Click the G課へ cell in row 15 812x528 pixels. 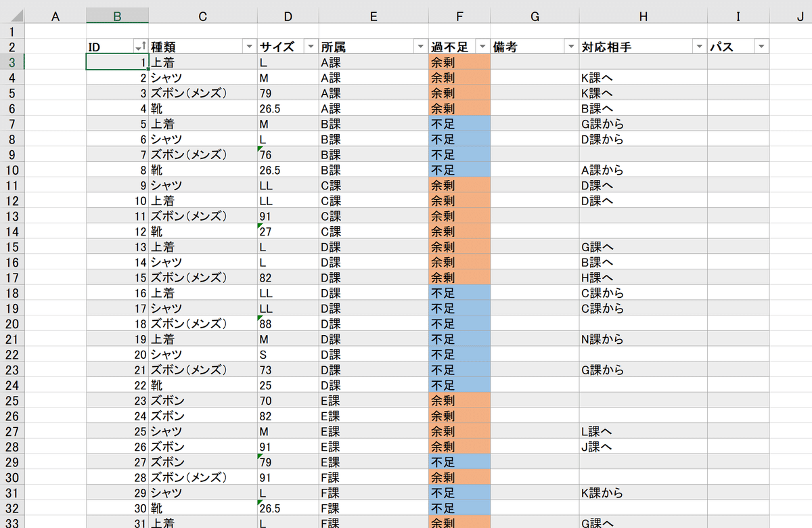(644, 246)
